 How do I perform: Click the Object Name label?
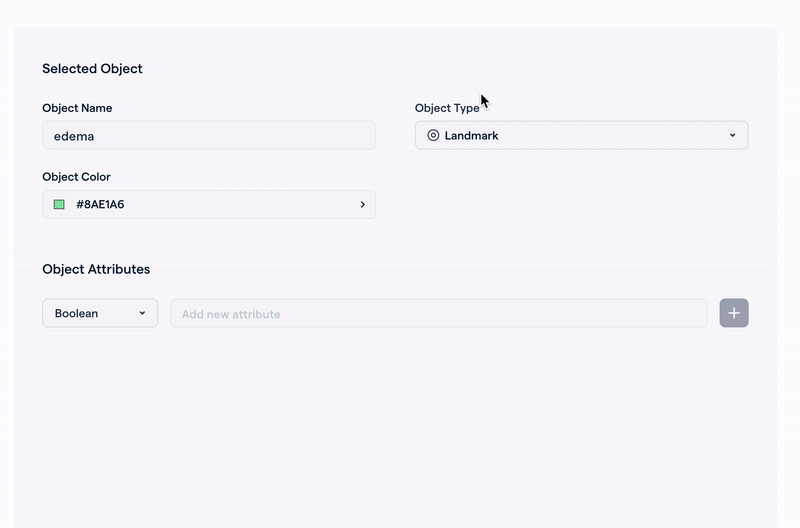[x=77, y=108]
